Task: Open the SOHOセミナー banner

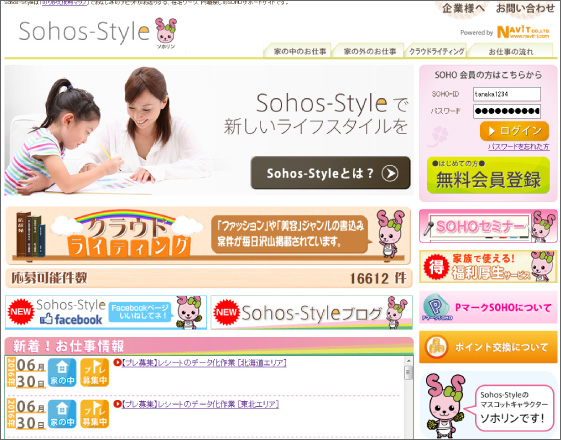Action: tap(488, 226)
